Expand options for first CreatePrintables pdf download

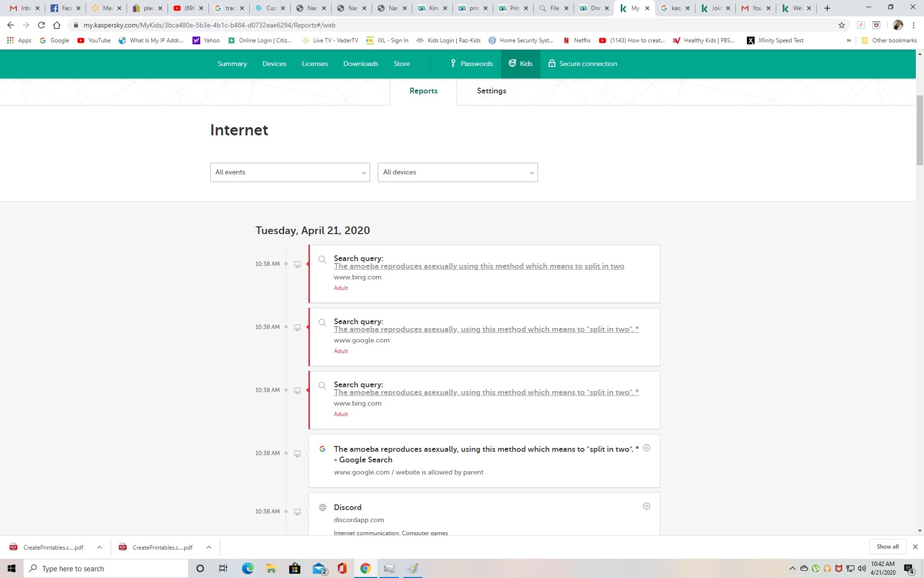[100, 547]
